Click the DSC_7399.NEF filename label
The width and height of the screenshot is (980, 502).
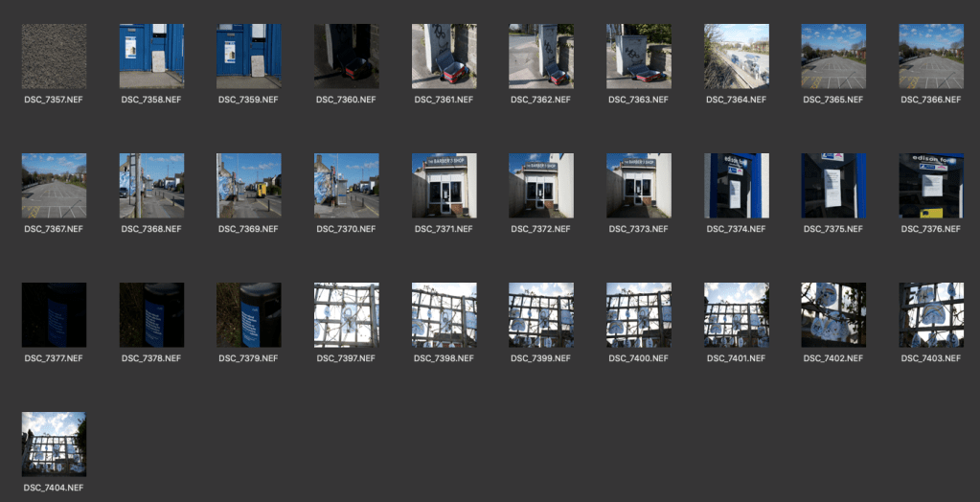540,358
